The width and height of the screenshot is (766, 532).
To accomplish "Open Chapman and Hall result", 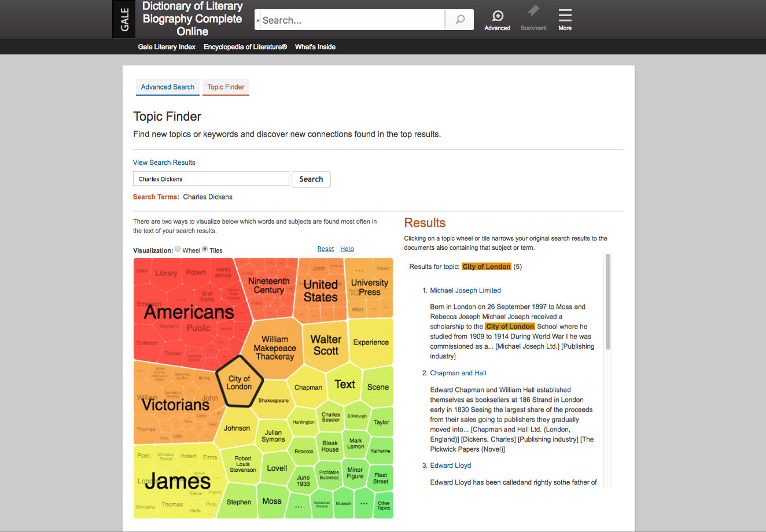I will click(458, 373).
